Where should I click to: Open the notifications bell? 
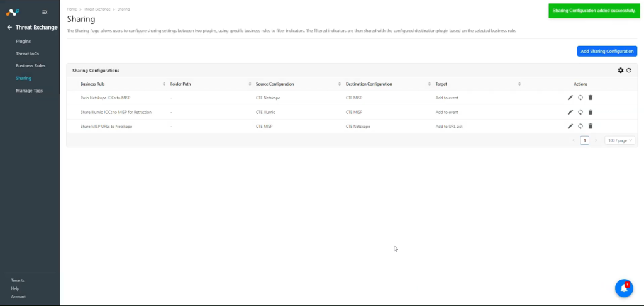click(624, 288)
